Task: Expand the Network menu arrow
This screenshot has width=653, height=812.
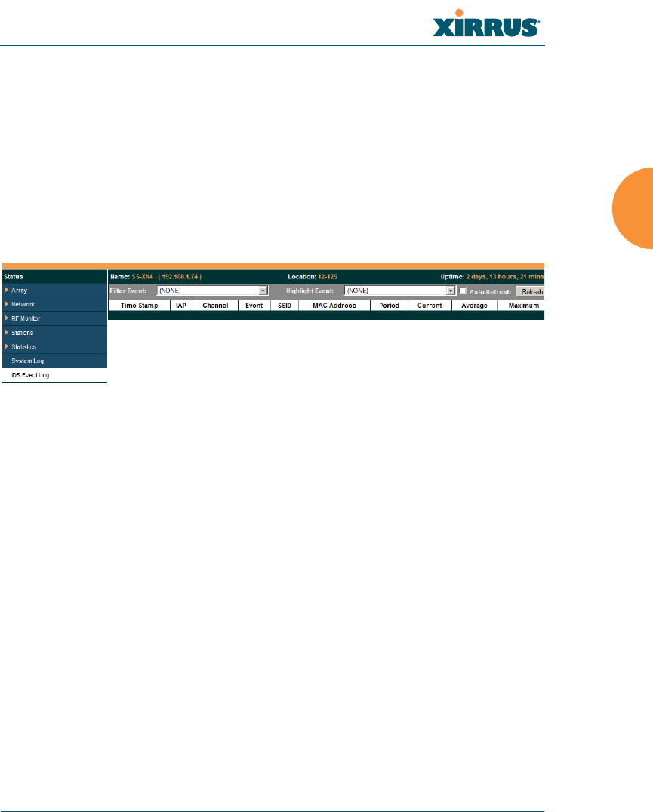Action: (x=7, y=304)
